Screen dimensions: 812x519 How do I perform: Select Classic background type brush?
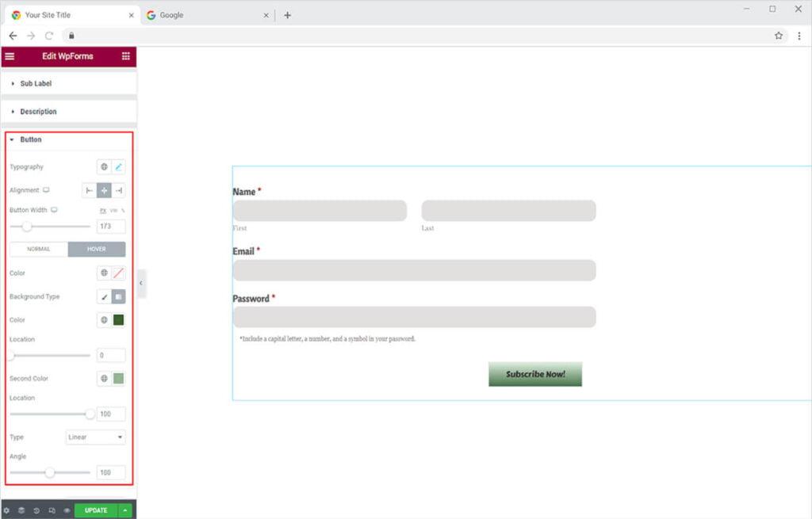[104, 296]
